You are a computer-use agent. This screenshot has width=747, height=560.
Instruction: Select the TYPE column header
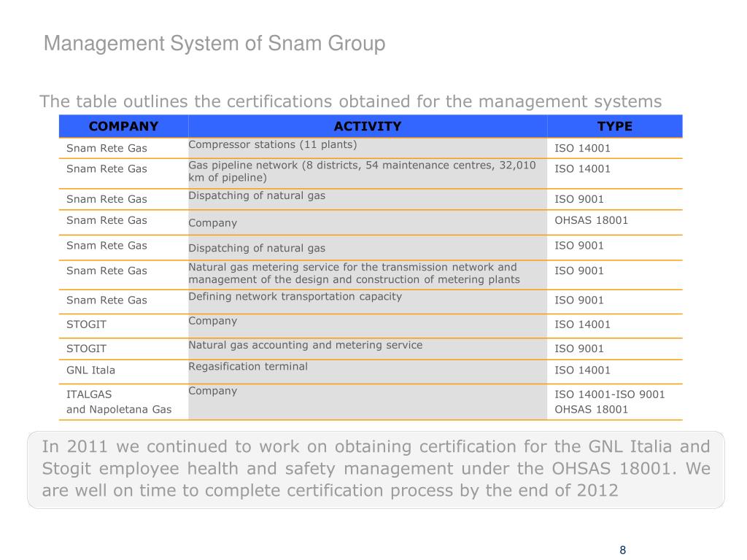coord(614,126)
